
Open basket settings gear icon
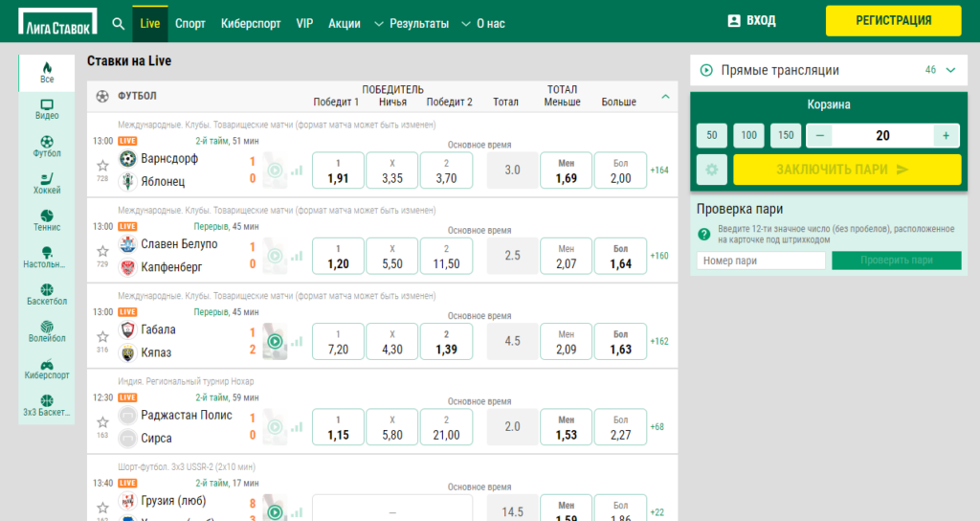tap(712, 170)
